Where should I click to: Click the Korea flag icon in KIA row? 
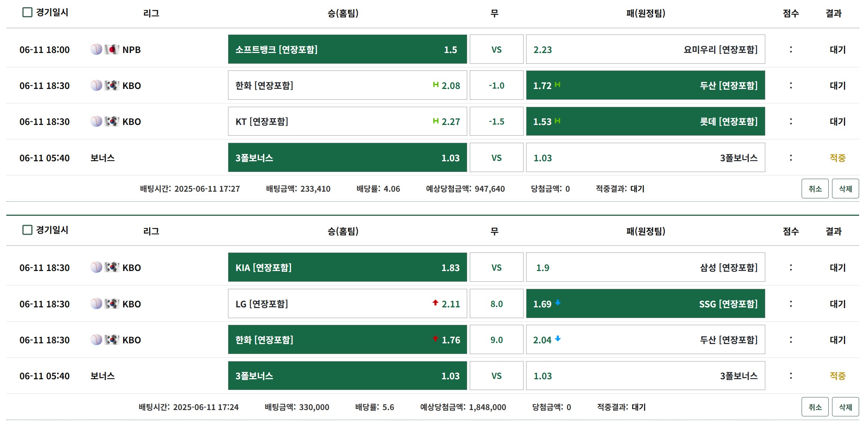pos(112,267)
